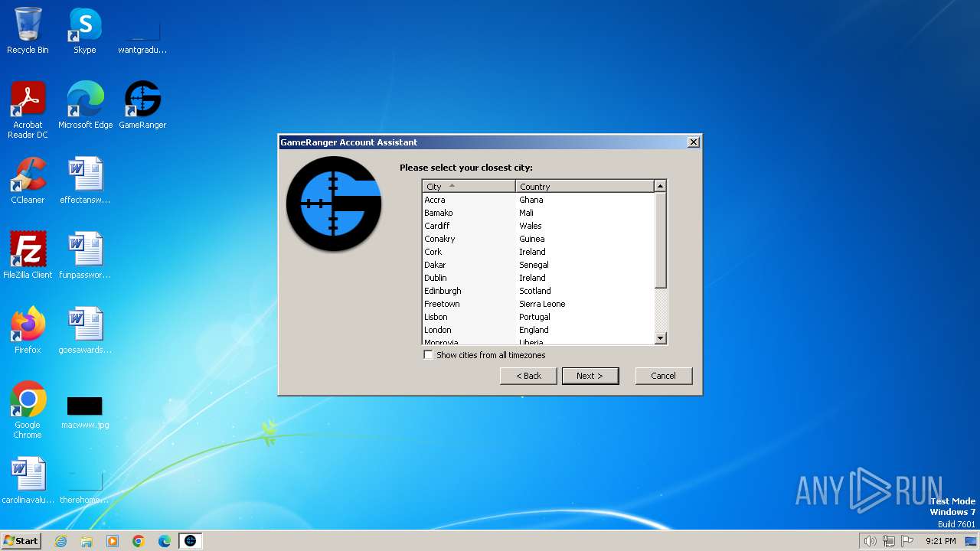Click the city list scrollbar thumb
980x551 pixels.
(x=661, y=240)
